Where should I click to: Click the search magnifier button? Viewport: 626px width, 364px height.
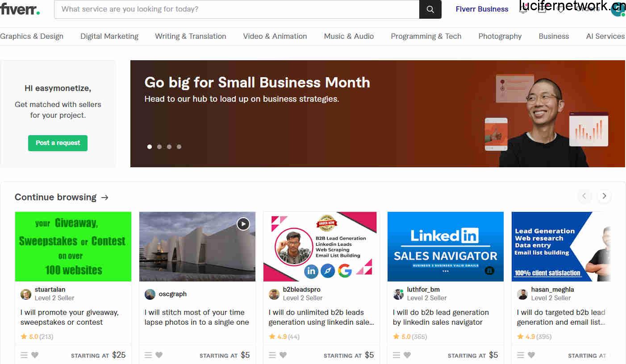point(430,9)
